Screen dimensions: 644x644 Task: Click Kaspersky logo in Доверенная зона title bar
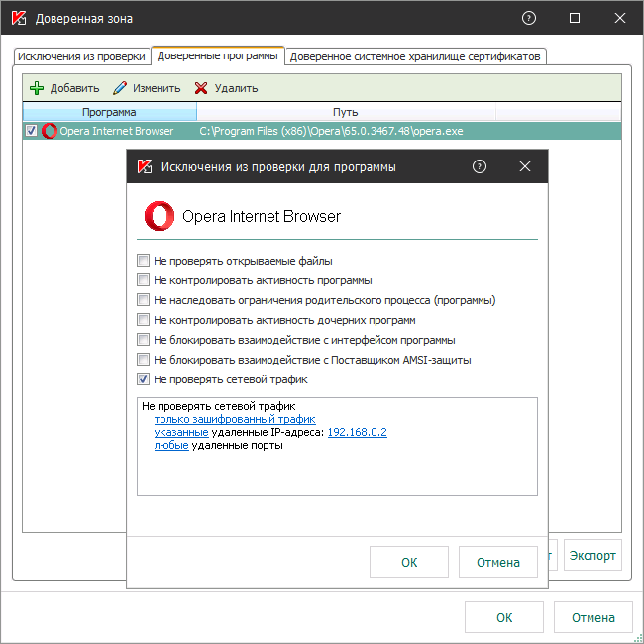tap(19, 18)
